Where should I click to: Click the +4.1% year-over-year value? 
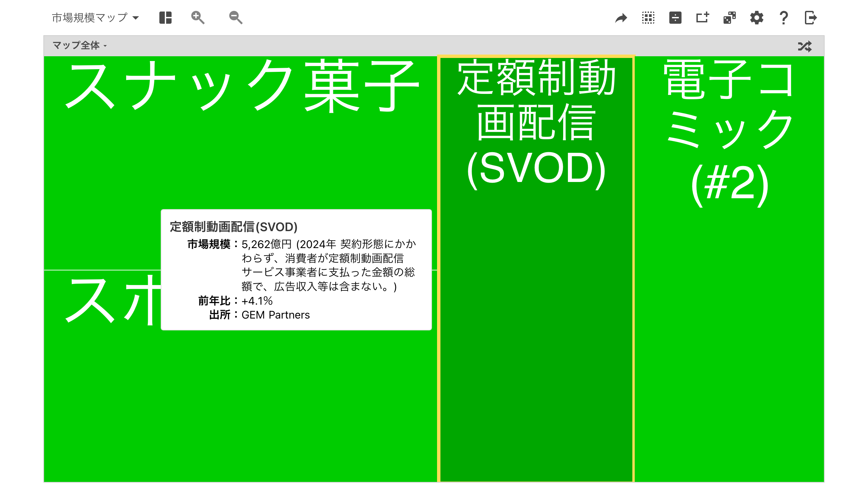point(257,301)
